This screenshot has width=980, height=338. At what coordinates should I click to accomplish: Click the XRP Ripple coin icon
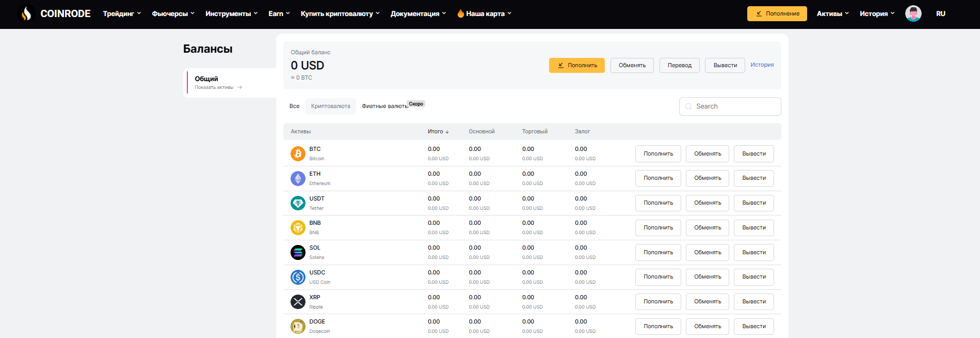(298, 302)
